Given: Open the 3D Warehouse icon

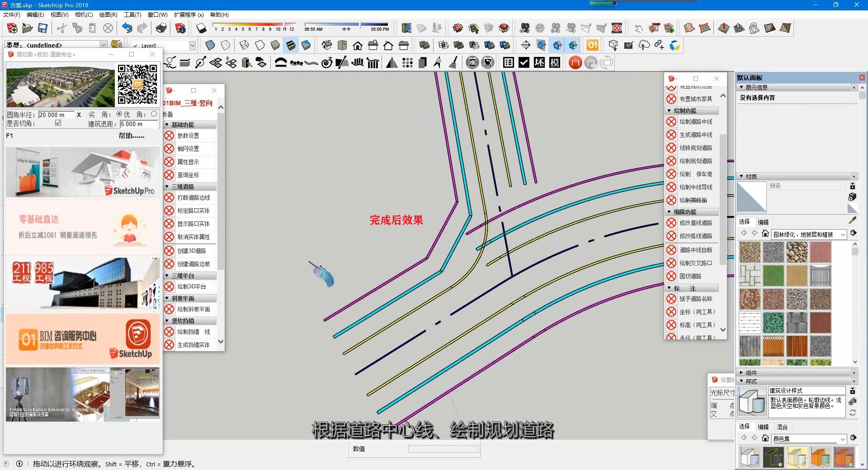Looking at the screenshot, I should (458, 28).
